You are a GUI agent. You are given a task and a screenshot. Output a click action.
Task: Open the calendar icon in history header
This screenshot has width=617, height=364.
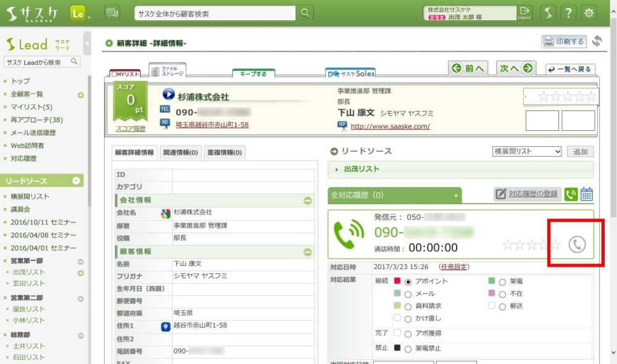click(587, 194)
